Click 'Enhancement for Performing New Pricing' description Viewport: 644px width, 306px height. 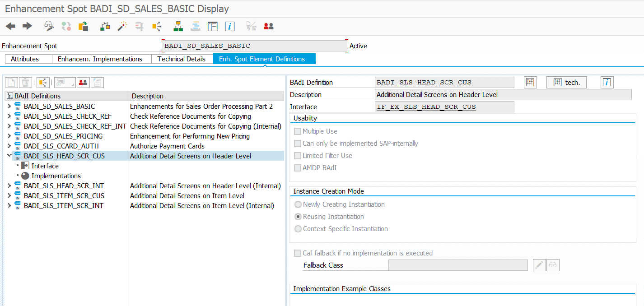190,136
